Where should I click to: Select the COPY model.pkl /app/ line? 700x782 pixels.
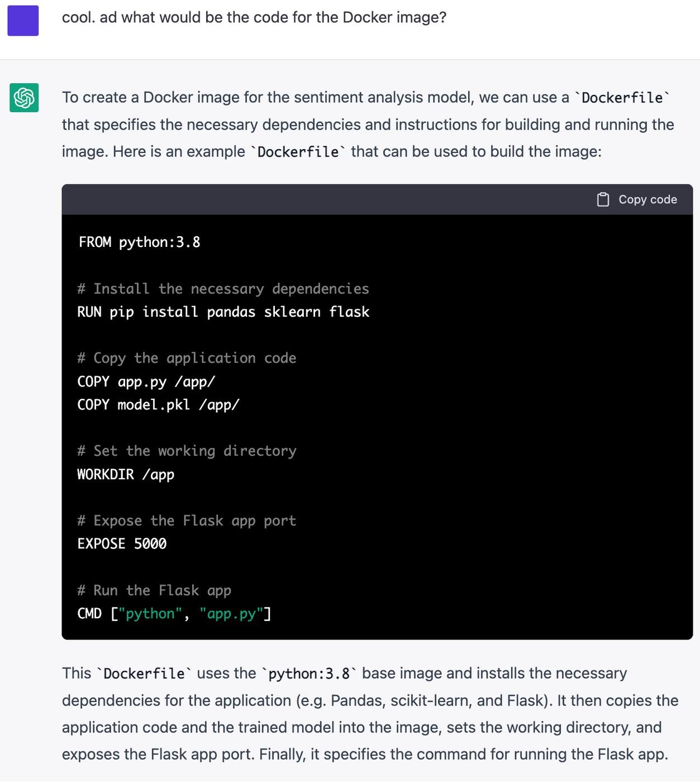(x=158, y=404)
